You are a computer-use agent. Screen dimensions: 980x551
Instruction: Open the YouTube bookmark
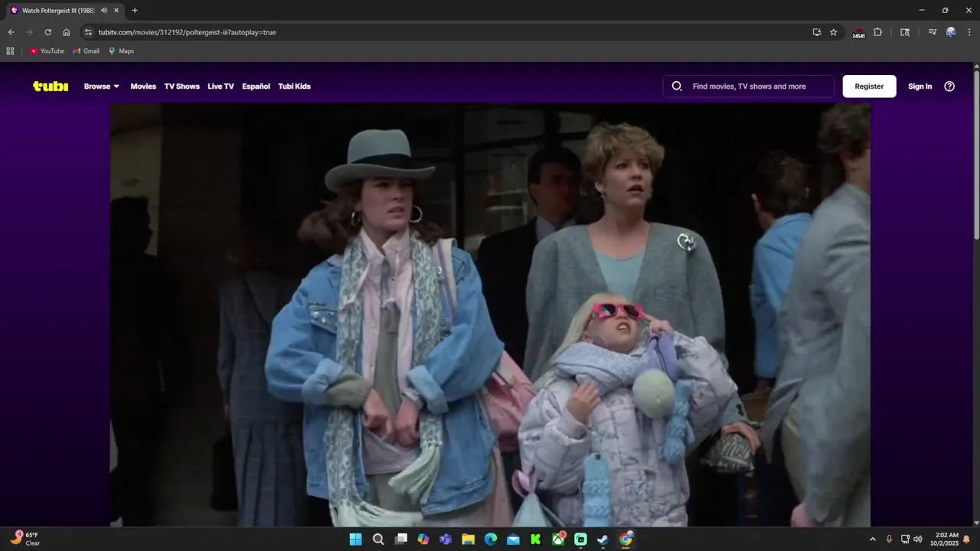47,51
